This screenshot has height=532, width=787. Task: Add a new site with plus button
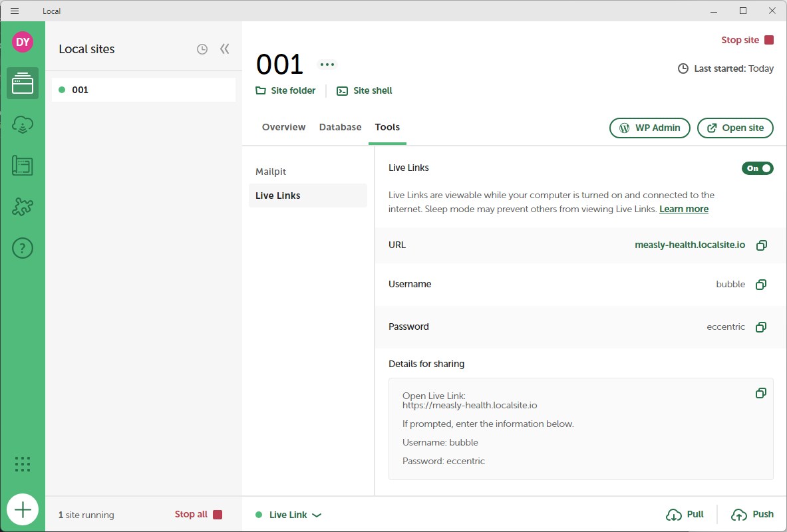pos(23,510)
